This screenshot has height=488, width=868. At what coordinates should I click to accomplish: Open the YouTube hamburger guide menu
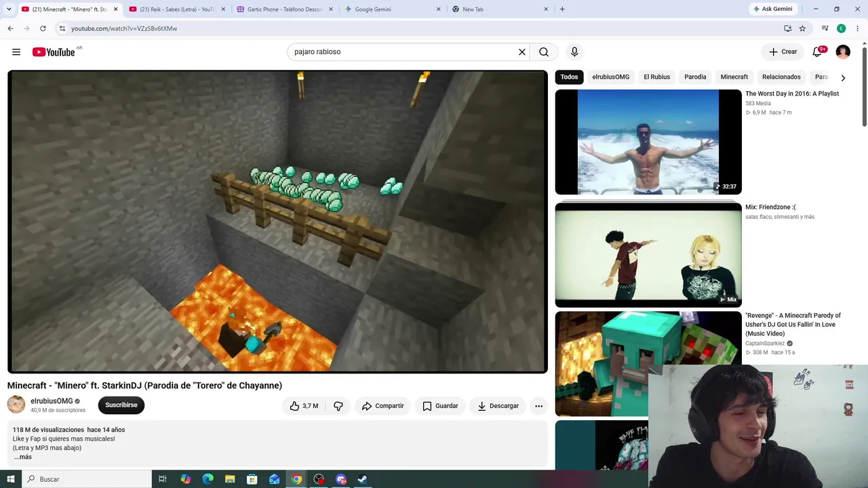16,52
